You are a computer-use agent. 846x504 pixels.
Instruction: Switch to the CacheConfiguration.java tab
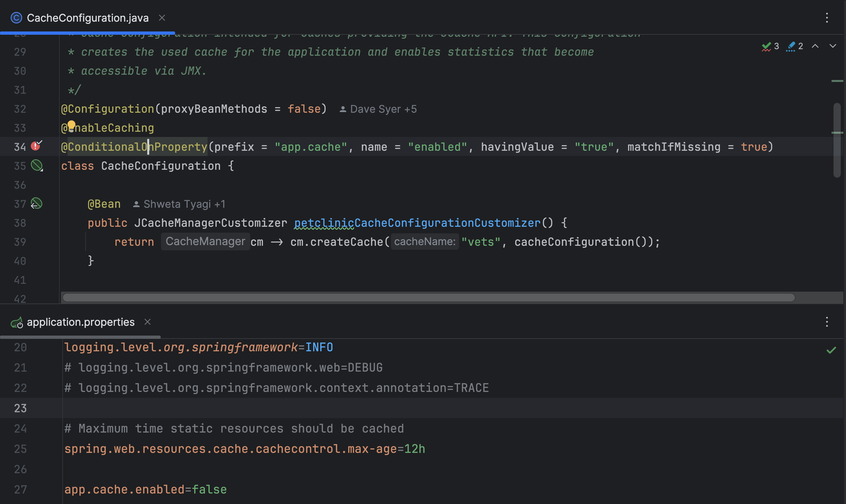(x=88, y=18)
